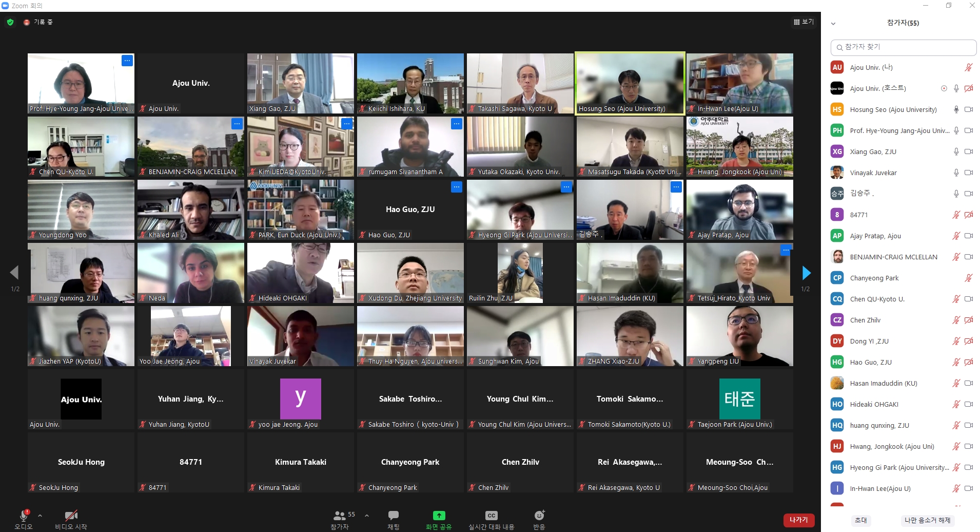Click muted mic icon for Ajou Univ. (나)
The width and height of the screenshot is (980, 532).
point(969,67)
